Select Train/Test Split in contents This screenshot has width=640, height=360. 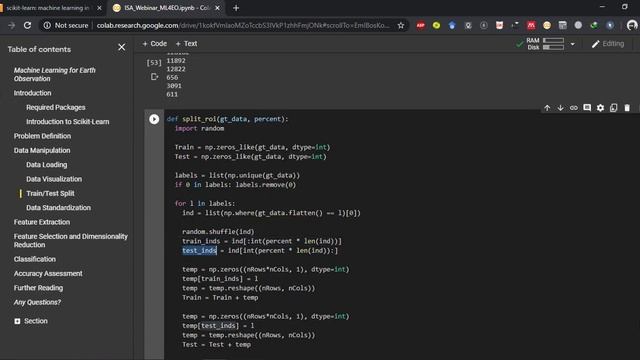(x=50, y=193)
